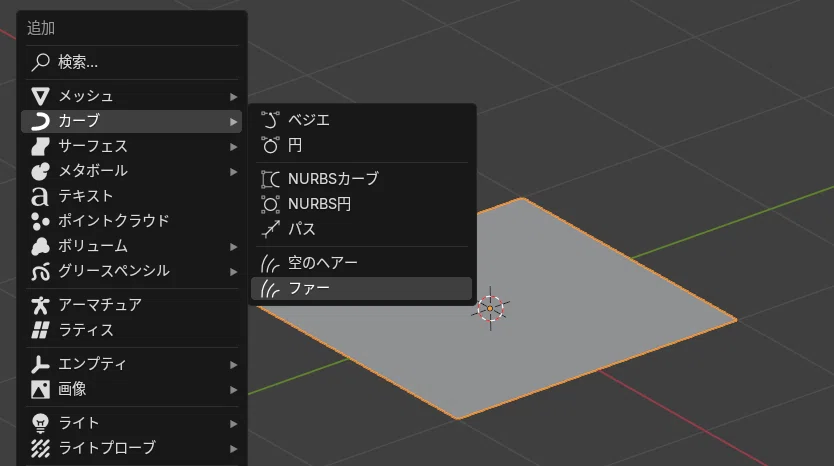834x466 pixels.
Task: Expand the ボリューム submenu arrow
Action: pyautogui.click(x=233, y=247)
